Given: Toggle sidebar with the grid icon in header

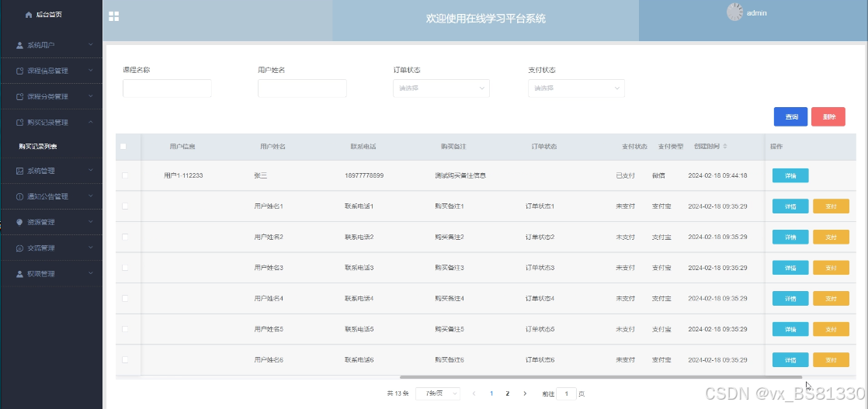Looking at the screenshot, I should (113, 16).
